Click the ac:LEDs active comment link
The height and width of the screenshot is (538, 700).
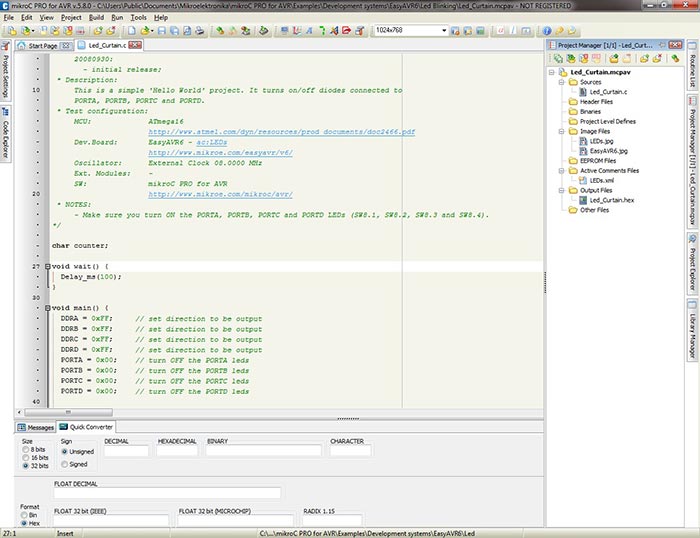(x=212, y=142)
